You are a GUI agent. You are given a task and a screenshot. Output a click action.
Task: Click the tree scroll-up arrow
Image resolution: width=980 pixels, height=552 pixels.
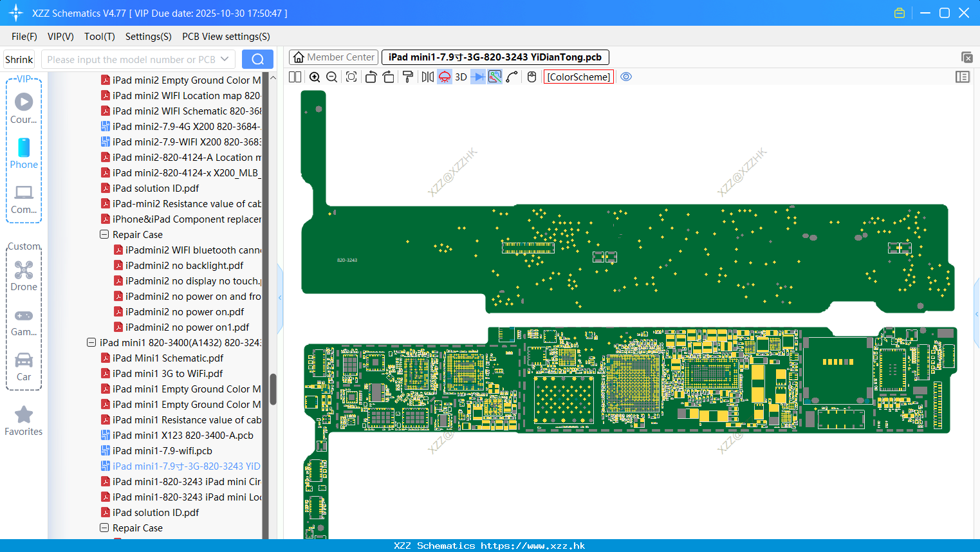(x=273, y=78)
